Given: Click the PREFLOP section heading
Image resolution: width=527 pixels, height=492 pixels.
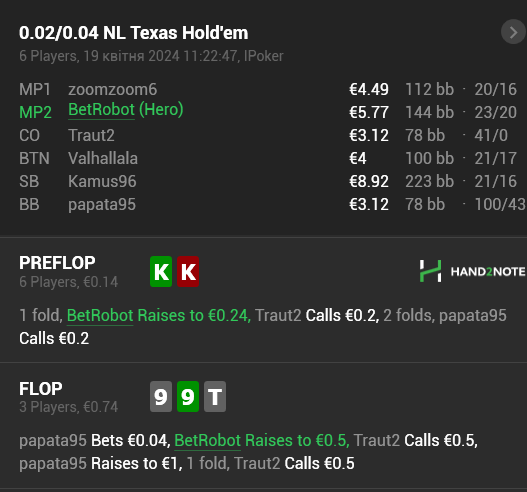Looking at the screenshot, I should [x=57, y=263].
